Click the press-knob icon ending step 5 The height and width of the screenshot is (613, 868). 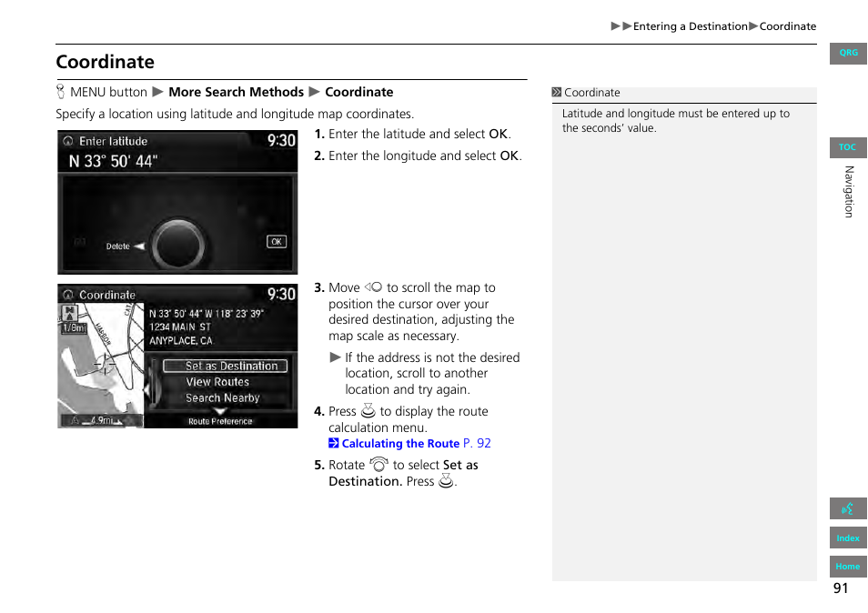[446, 480]
